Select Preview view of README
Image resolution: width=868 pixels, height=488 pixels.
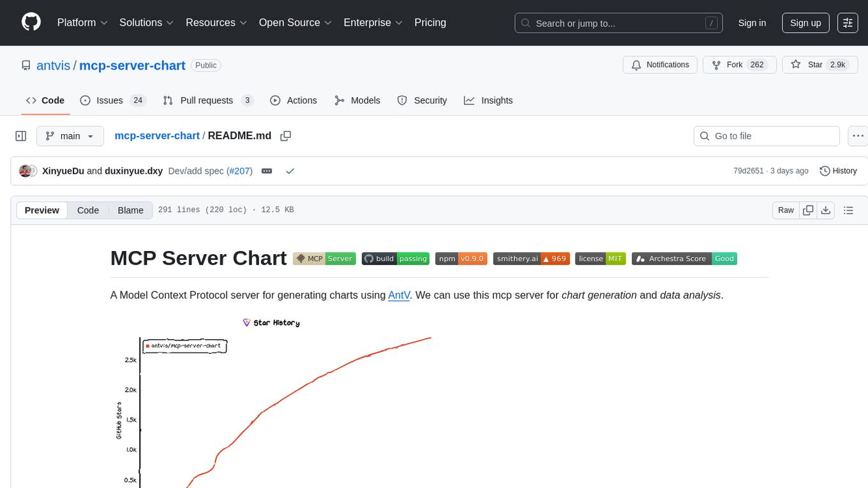(x=42, y=210)
